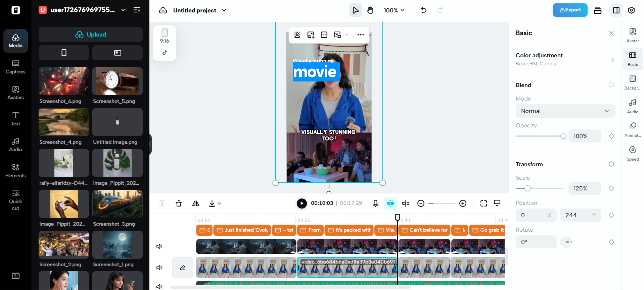Reset the Transform settings

611,164
